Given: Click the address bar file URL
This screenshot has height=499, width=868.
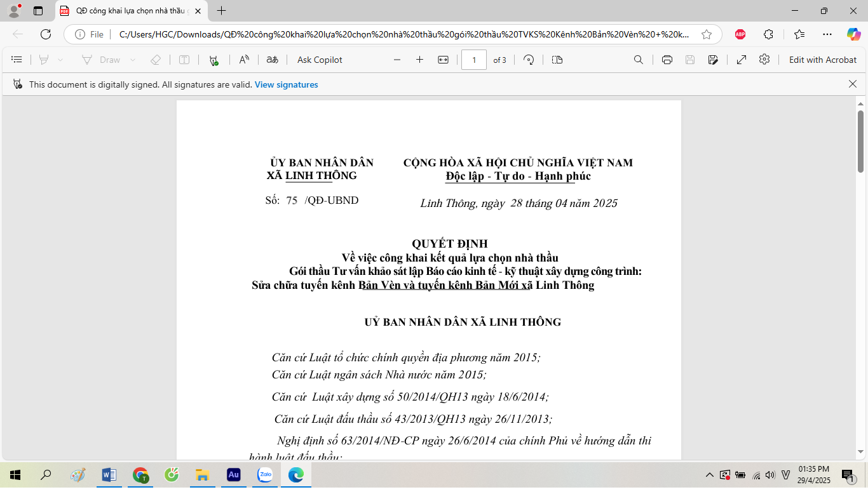Looking at the screenshot, I should [x=403, y=34].
